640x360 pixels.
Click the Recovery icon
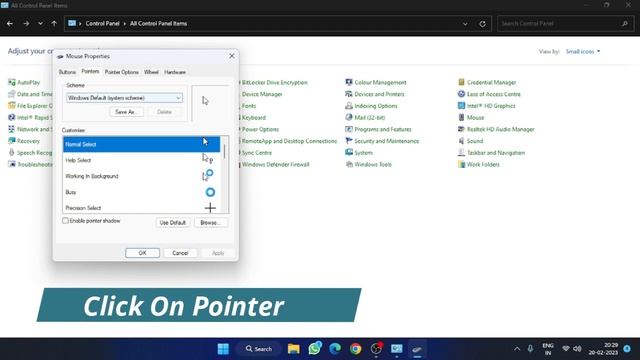pyautogui.click(x=11, y=141)
